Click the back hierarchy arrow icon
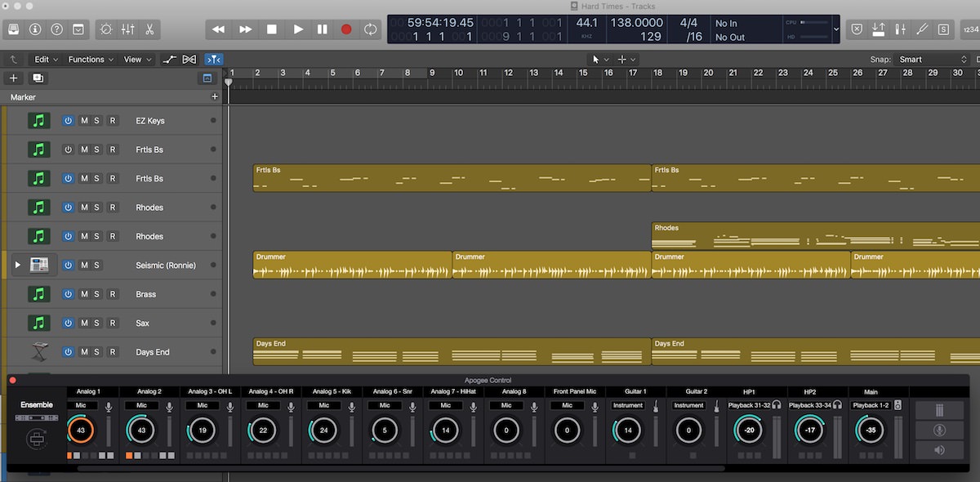This screenshot has width=980, height=482. (14, 60)
